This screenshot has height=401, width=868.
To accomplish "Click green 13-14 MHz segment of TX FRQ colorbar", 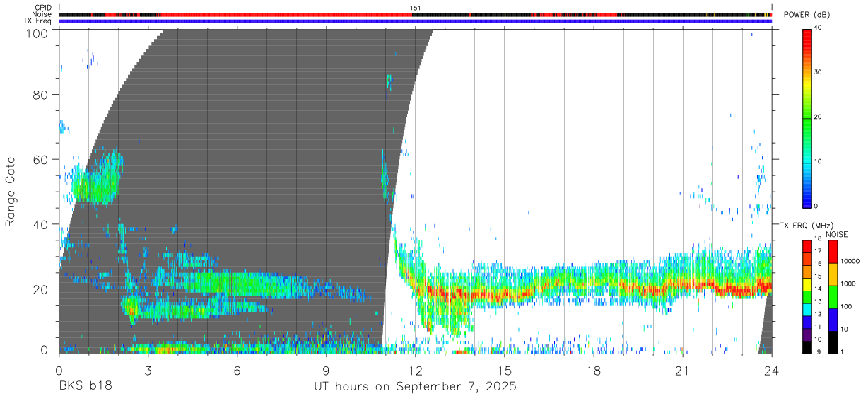I will 807,297.
